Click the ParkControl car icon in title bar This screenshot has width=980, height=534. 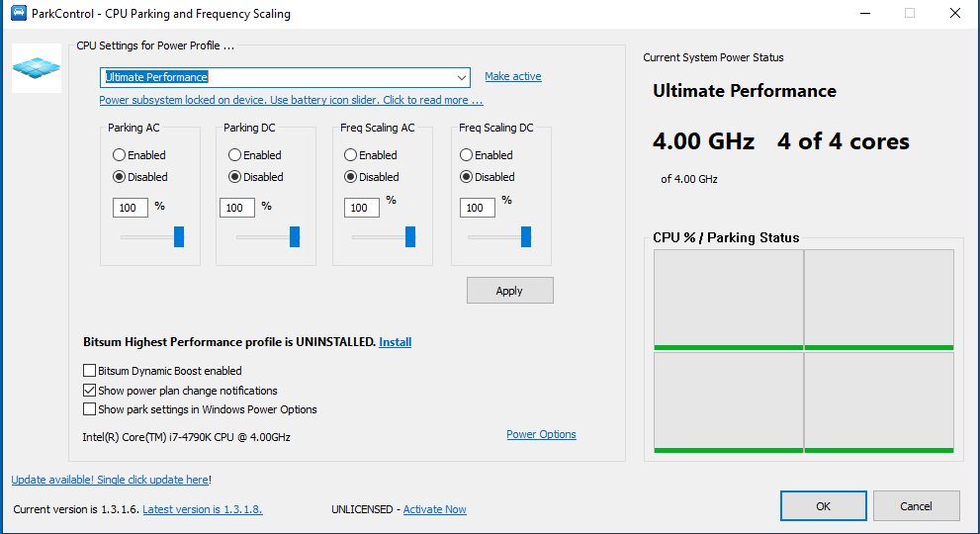(19, 13)
